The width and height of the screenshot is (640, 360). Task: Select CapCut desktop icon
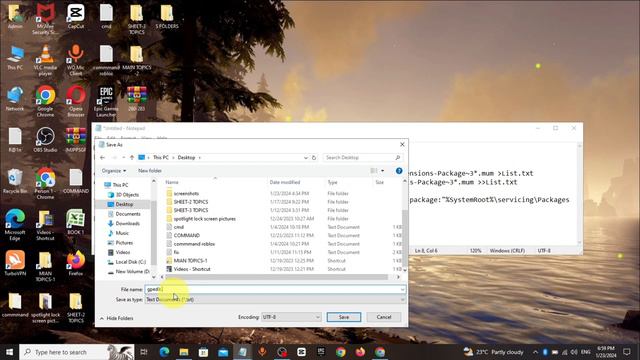(76, 16)
